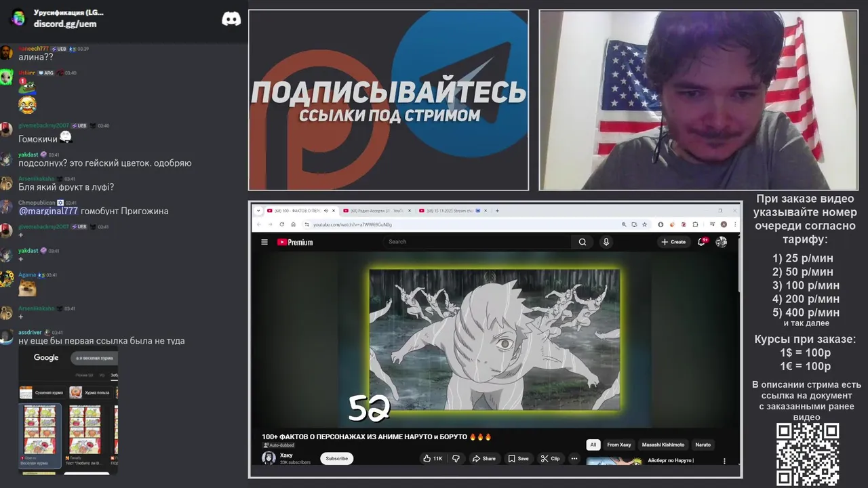Click the browser home icon
Screen dimensions: 868x488
click(293, 224)
